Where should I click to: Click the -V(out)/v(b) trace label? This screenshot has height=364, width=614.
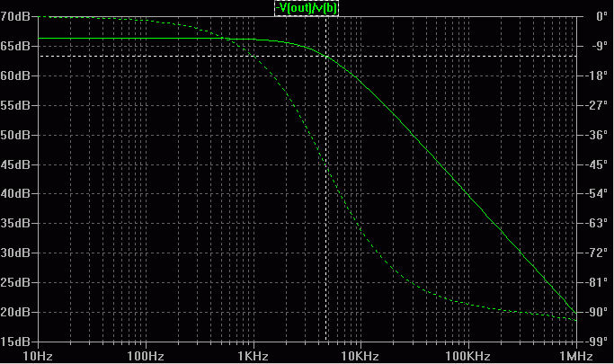pyautogui.click(x=307, y=8)
